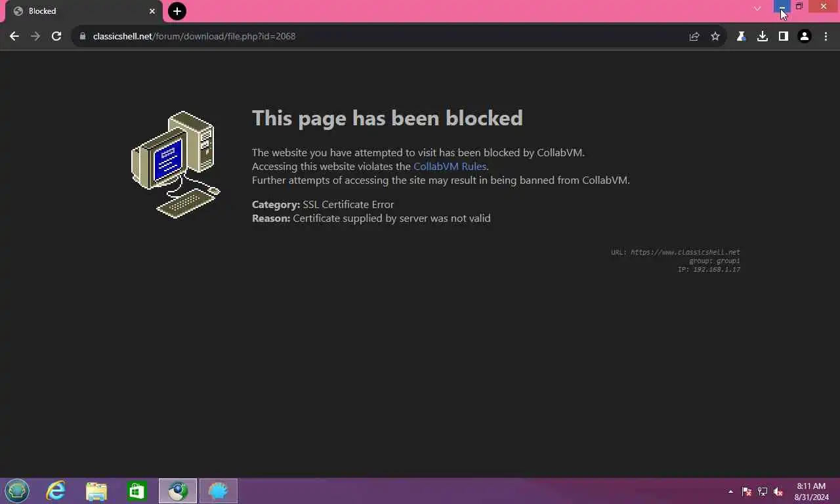The image size is (840, 504).
Task: Open the Windows Start orb
Action: (x=17, y=491)
